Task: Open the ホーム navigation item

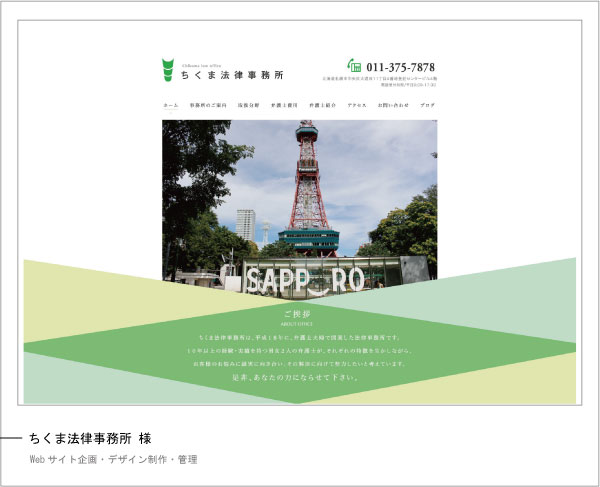Action: point(170,105)
